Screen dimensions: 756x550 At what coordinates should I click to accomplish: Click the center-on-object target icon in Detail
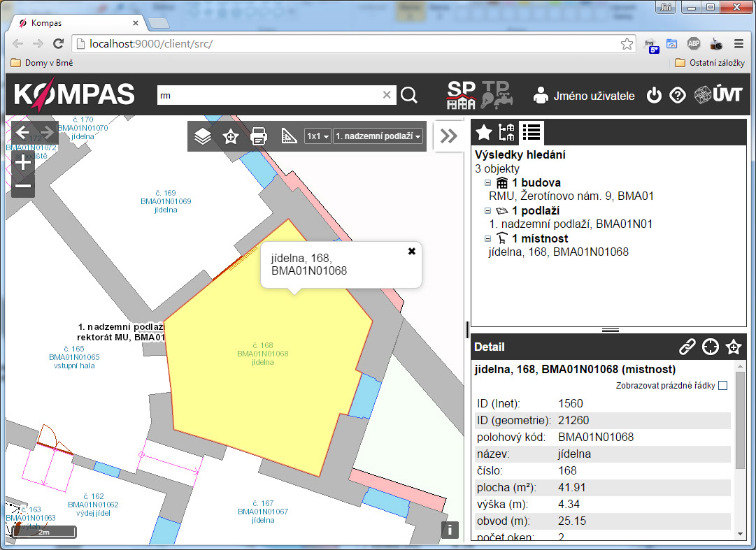tap(711, 347)
